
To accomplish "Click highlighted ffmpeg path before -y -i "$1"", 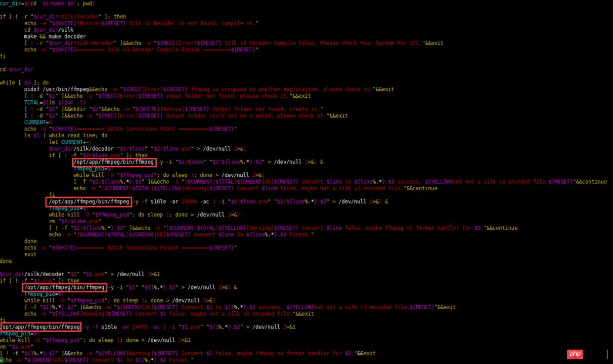I will pyautogui.click(x=64, y=287).
